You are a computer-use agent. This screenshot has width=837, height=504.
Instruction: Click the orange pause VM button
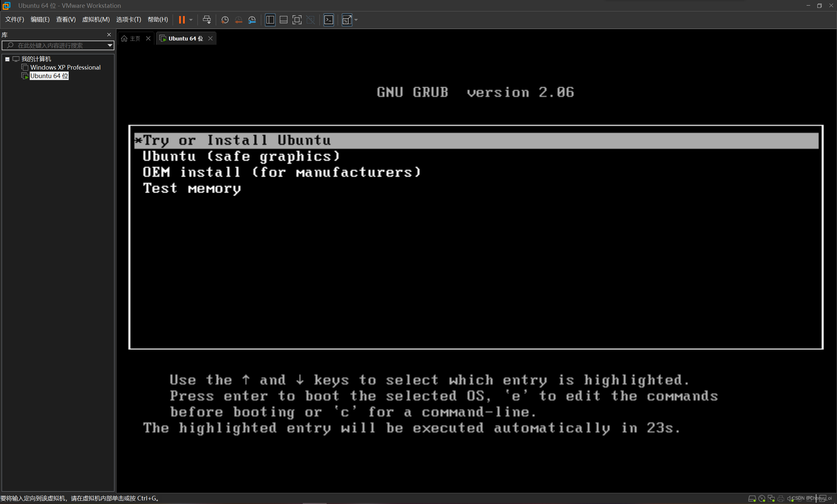pyautogui.click(x=182, y=20)
